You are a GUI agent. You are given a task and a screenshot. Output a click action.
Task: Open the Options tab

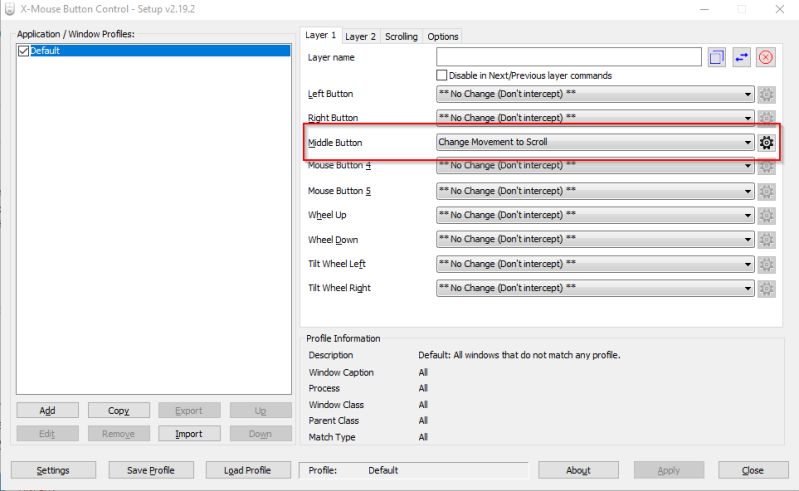point(443,37)
